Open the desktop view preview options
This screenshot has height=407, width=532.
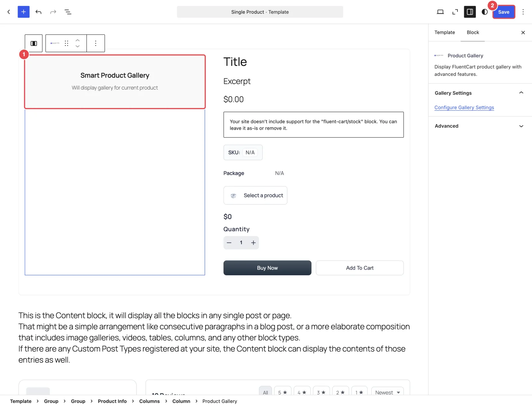click(440, 12)
